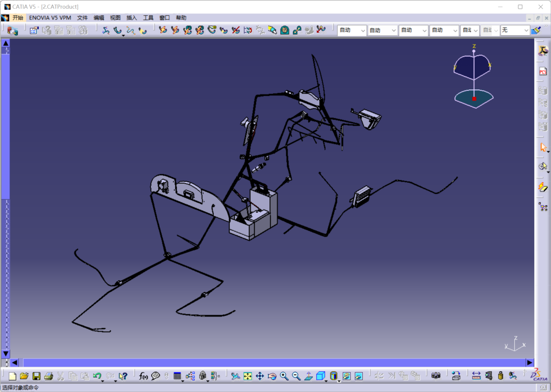Expand the Isometric View flyout arrow
The width and height of the screenshot is (551, 392).
click(x=326, y=381)
